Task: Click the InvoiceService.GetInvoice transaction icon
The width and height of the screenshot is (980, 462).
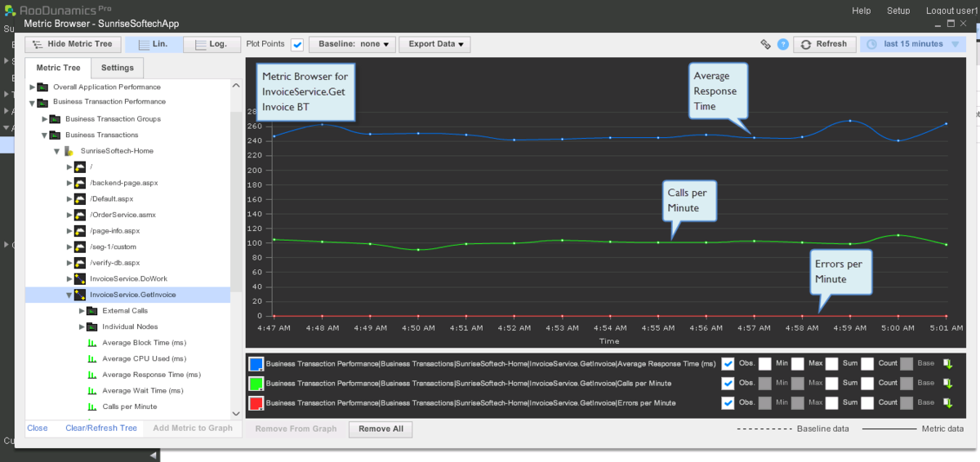Action: click(x=80, y=295)
